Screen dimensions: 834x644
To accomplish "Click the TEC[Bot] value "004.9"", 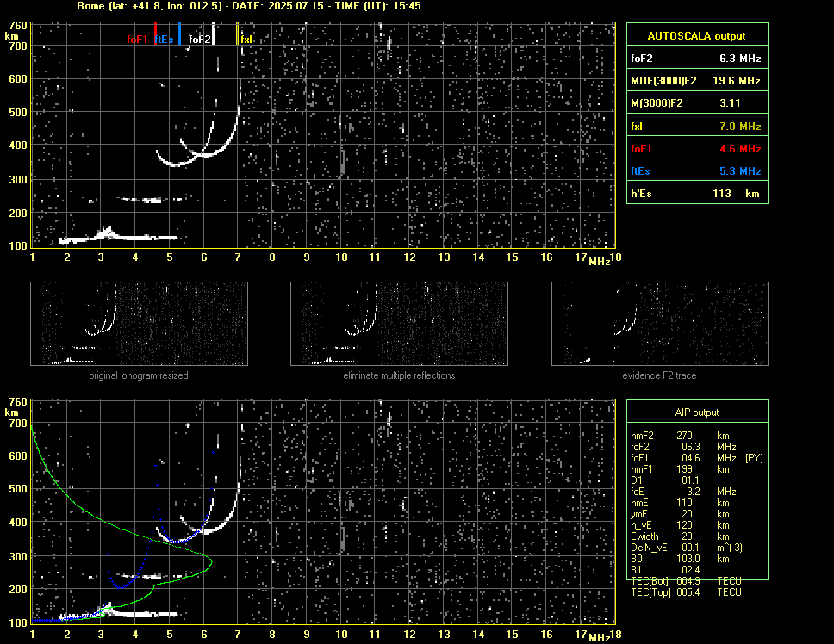I will coord(688,581).
